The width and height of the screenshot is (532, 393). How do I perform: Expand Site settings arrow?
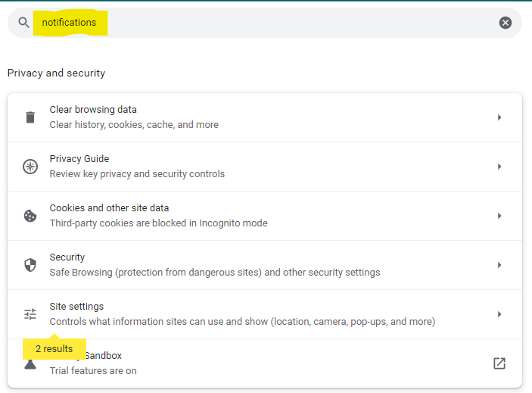[x=499, y=314]
